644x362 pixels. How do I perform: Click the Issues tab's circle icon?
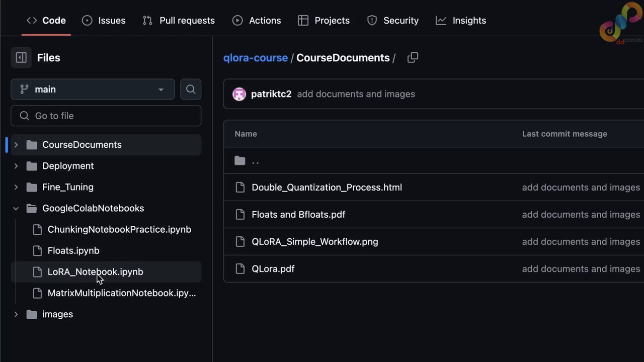pos(87,21)
